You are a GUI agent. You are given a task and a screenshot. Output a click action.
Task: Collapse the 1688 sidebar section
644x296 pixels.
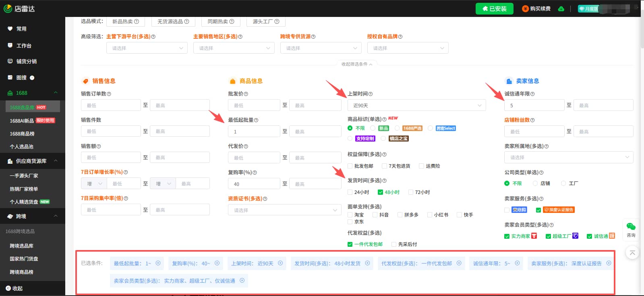coord(56,93)
